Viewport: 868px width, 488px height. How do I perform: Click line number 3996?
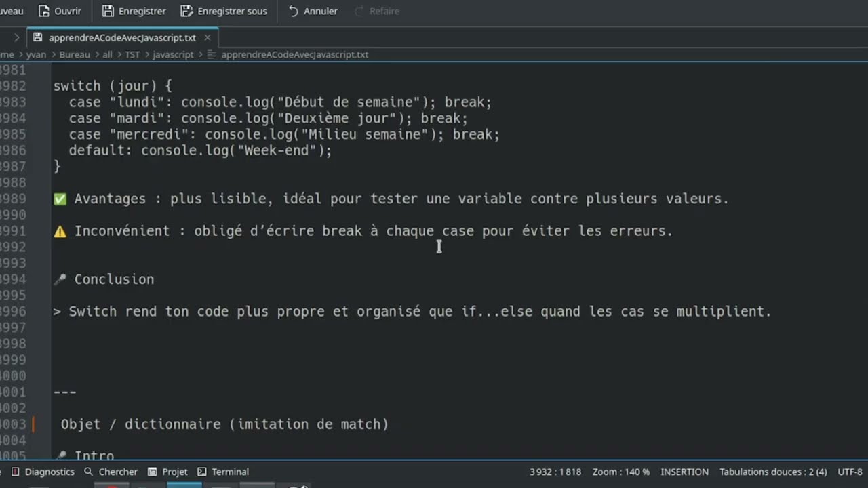(x=14, y=312)
